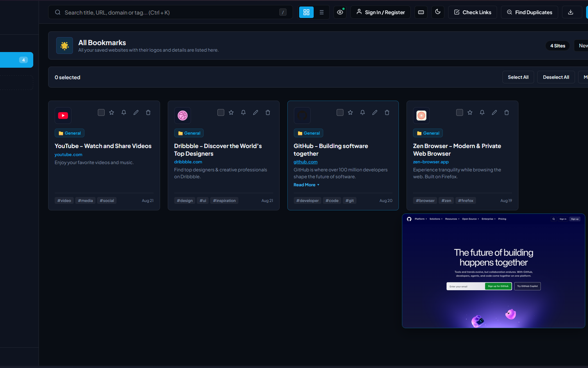Click Pricing in GitHub preview
Image resolution: width=588 pixels, height=368 pixels.
tap(502, 219)
